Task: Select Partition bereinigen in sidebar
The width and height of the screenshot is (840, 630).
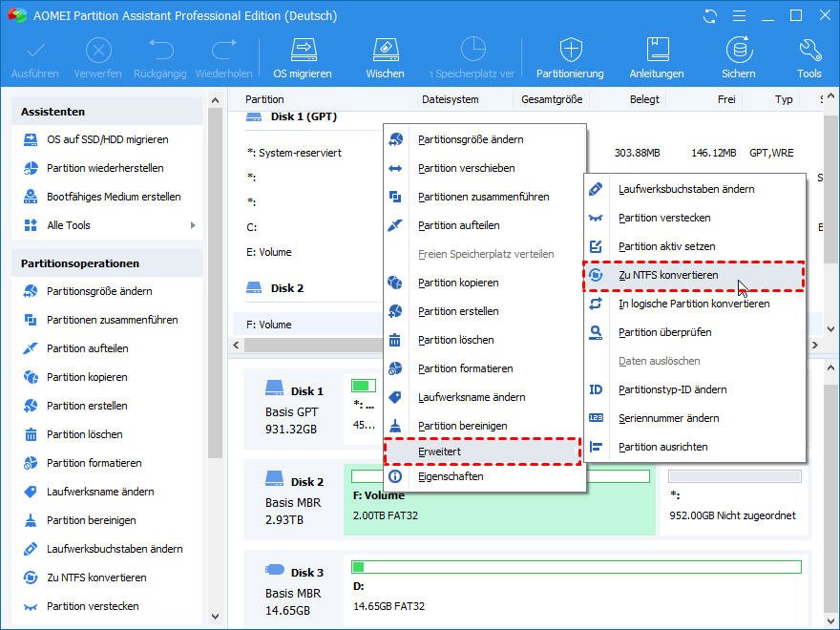Action: tap(91, 520)
